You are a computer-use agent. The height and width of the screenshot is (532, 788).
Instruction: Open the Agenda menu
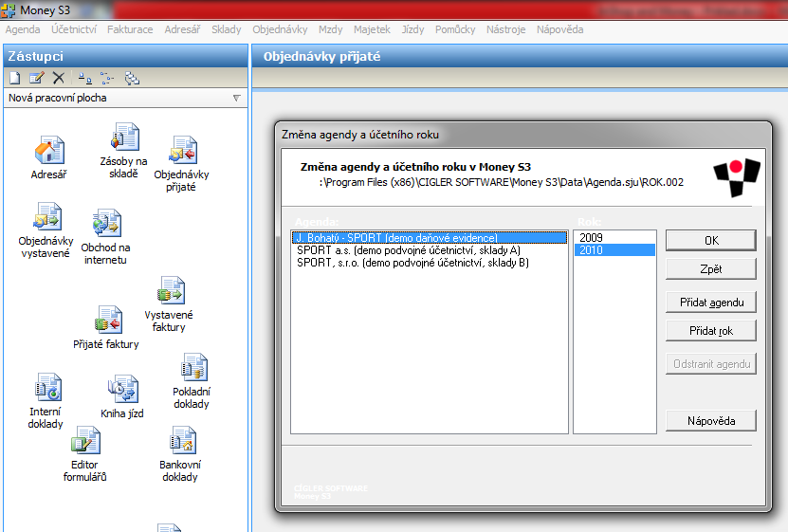click(23, 29)
